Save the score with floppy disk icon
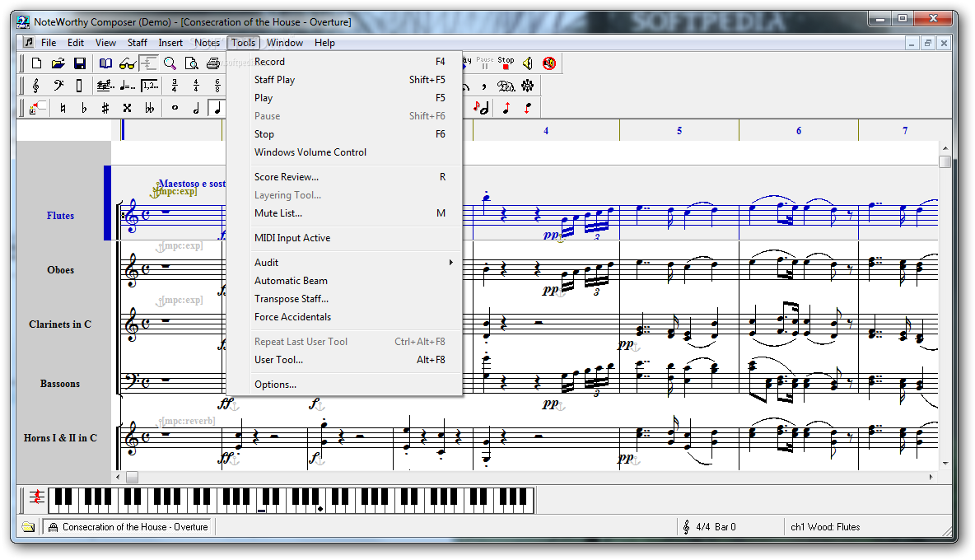 [x=80, y=63]
